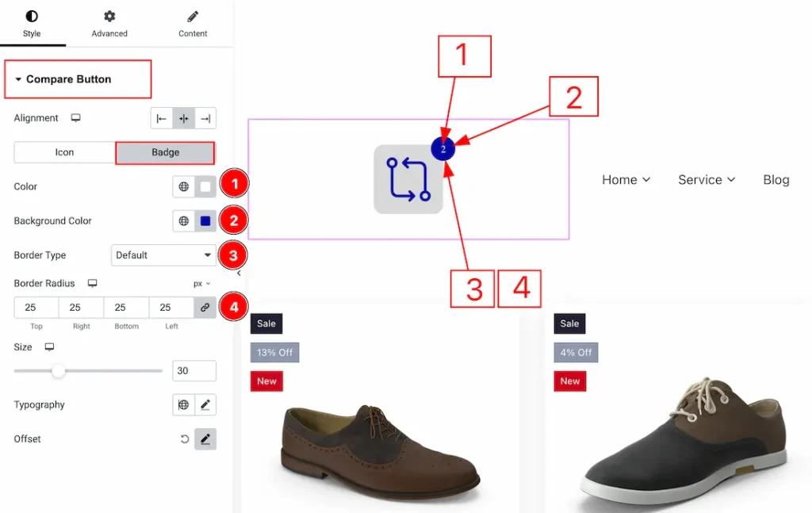The height and width of the screenshot is (513, 812).
Task: Click the 13% Off label
Action: pos(274,353)
